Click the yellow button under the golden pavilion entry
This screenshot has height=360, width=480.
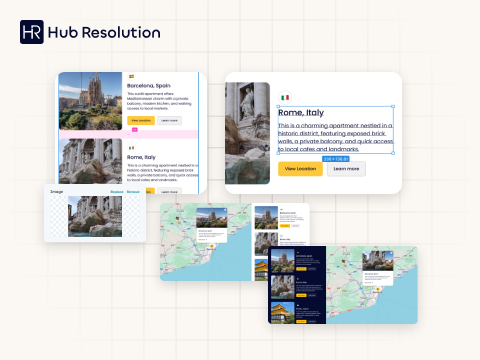coord(301,321)
